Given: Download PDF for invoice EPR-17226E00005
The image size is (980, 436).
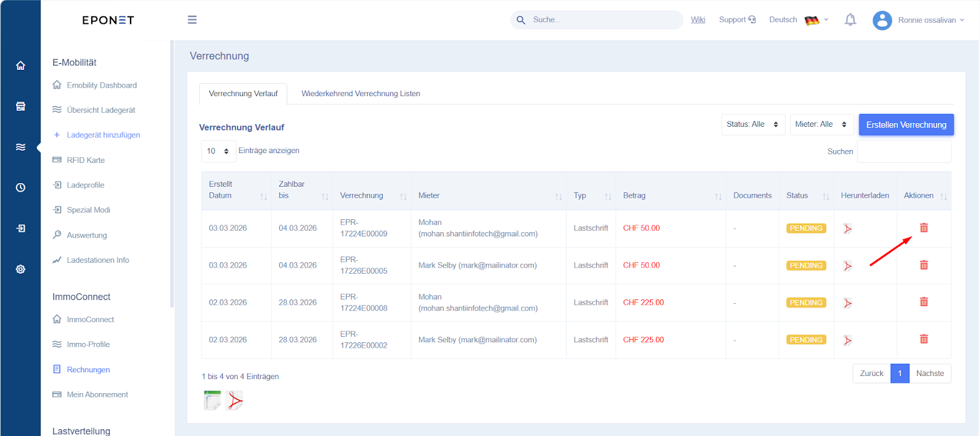Looking at the screenshot, I should (848, 266).
